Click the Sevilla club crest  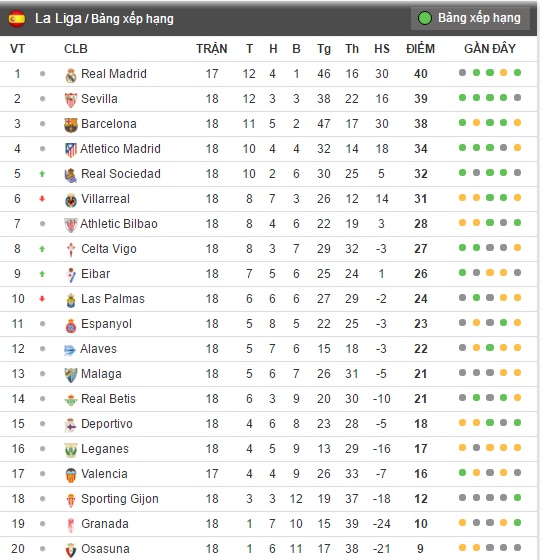(x=71, y=100)
